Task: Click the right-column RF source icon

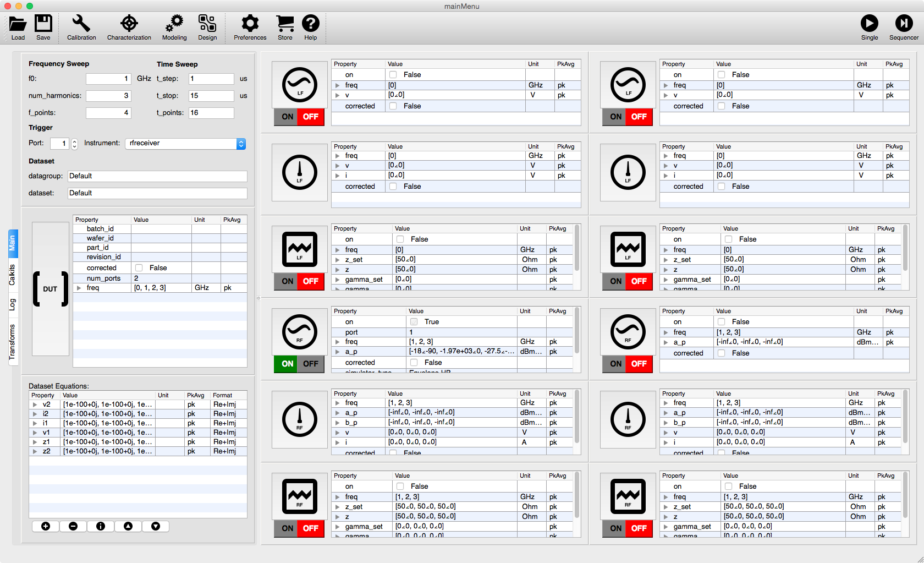Action: point(628,332)
